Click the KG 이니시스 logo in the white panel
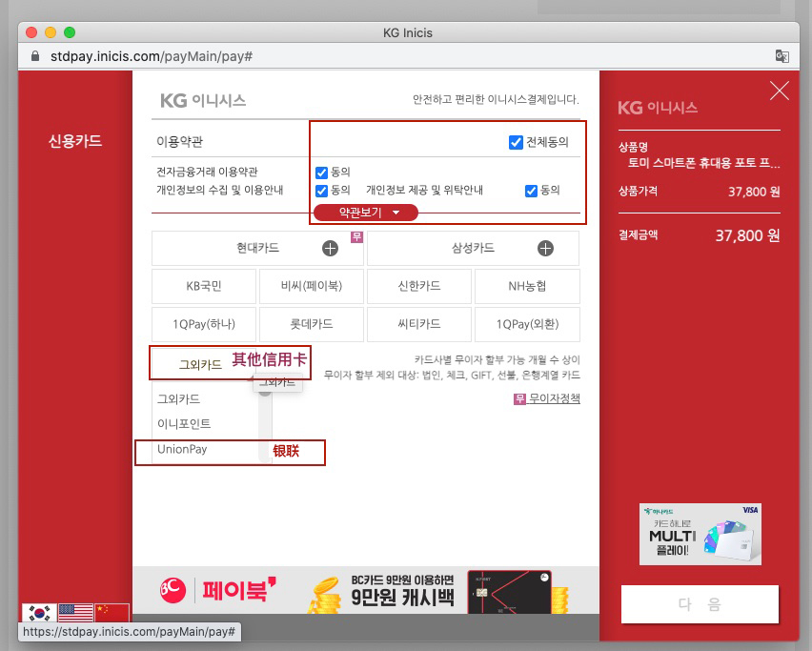Screen dimensions: 812x651 click(x=203, y=100)
